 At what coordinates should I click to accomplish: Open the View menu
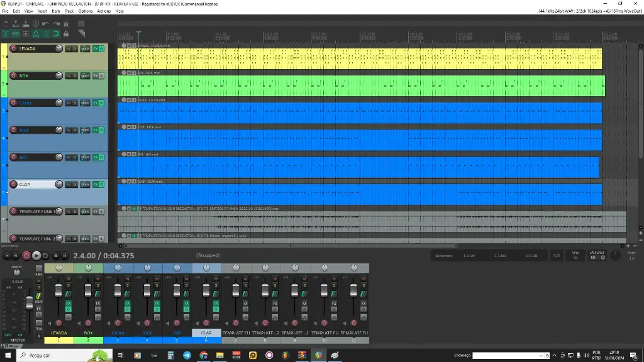coord(28,11)
